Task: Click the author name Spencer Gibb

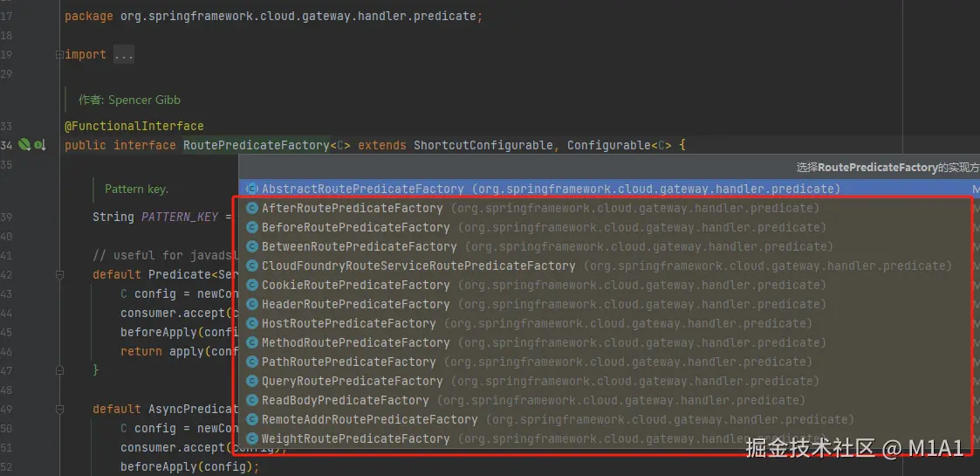Action: tap(144, 100)
